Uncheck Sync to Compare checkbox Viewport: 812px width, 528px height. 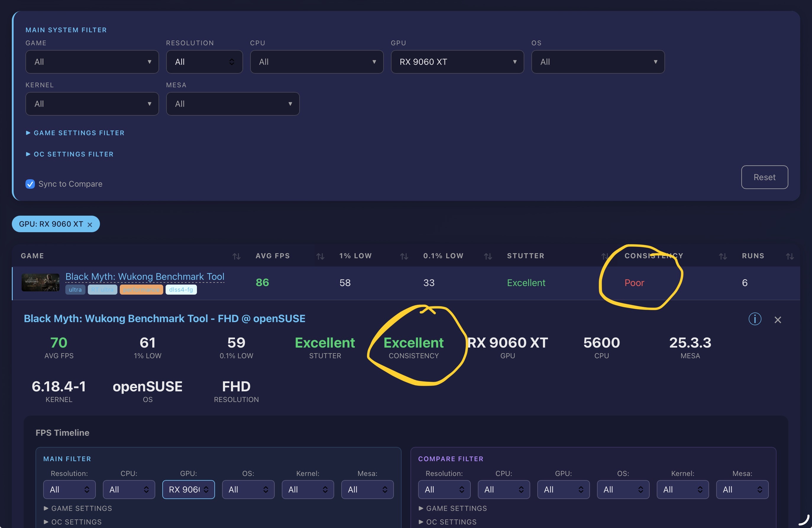click(x=30, y=184)
